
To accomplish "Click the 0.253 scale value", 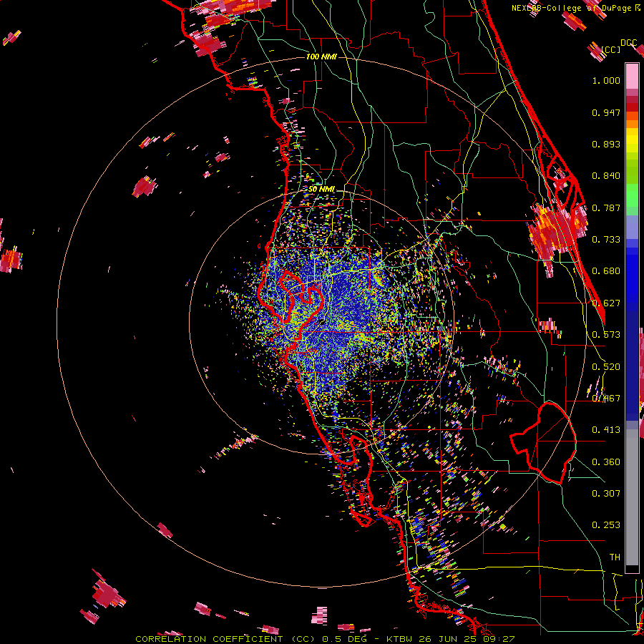I will 606,525.
